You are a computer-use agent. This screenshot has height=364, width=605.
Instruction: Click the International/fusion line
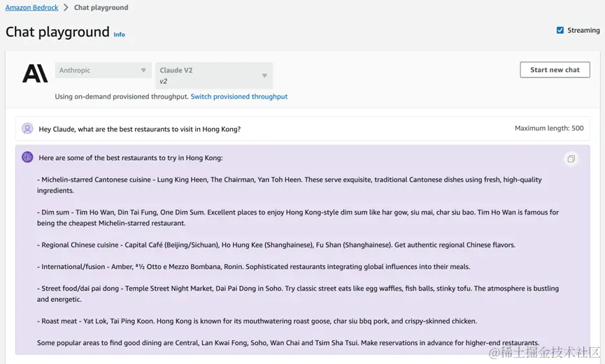click(x=253, y=266)
